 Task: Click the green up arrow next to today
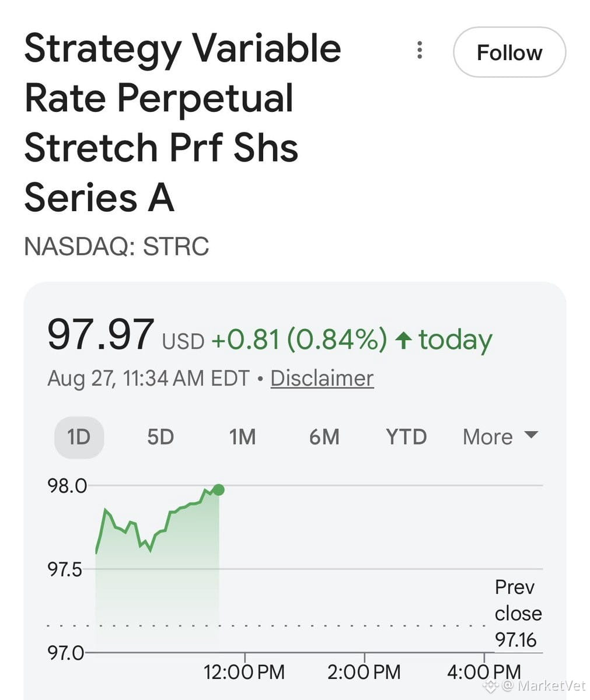tap(404, 339)
